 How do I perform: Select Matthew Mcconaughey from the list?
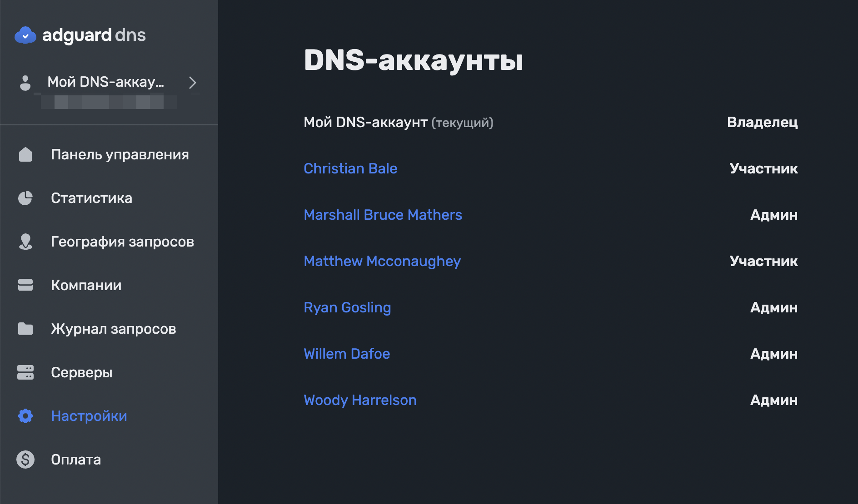tap(382, 261)
